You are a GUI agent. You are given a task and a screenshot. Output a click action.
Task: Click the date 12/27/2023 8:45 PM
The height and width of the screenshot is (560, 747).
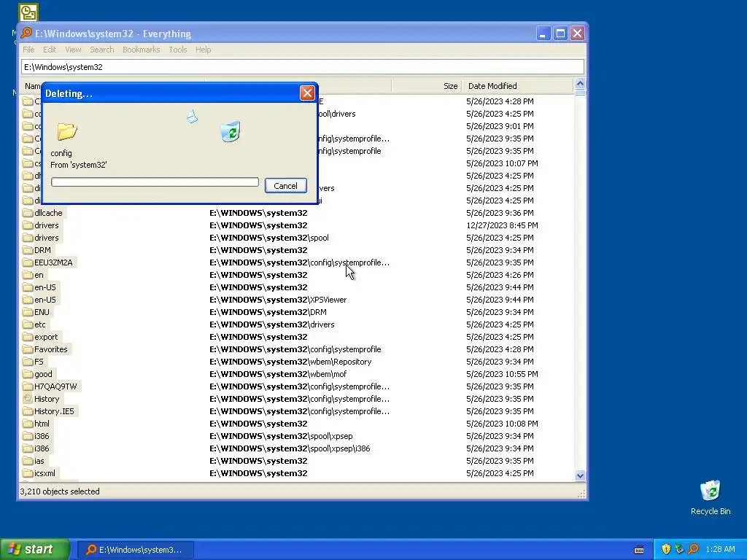[x=502, y=225]
